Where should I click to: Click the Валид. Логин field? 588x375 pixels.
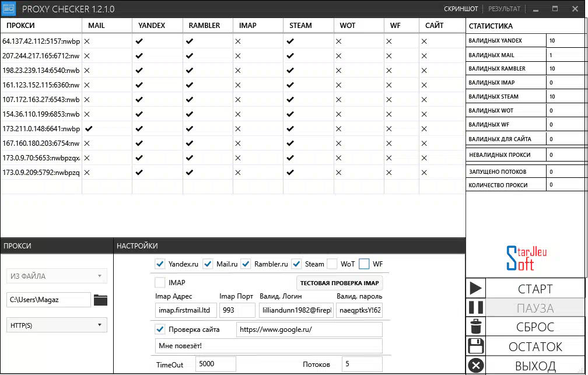coord(296,310)
